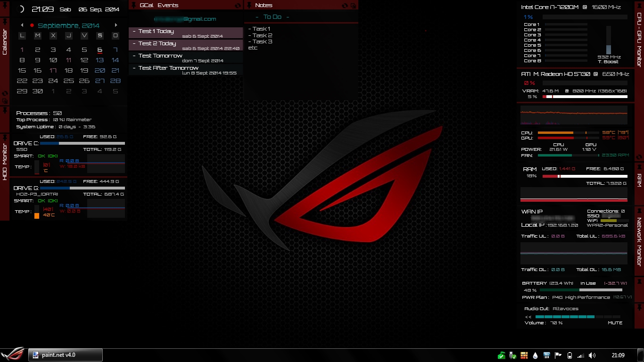The height and width of the screenshot is (362, 644).
Task: Click the System Uptime line
Action: tap(56, 127)
